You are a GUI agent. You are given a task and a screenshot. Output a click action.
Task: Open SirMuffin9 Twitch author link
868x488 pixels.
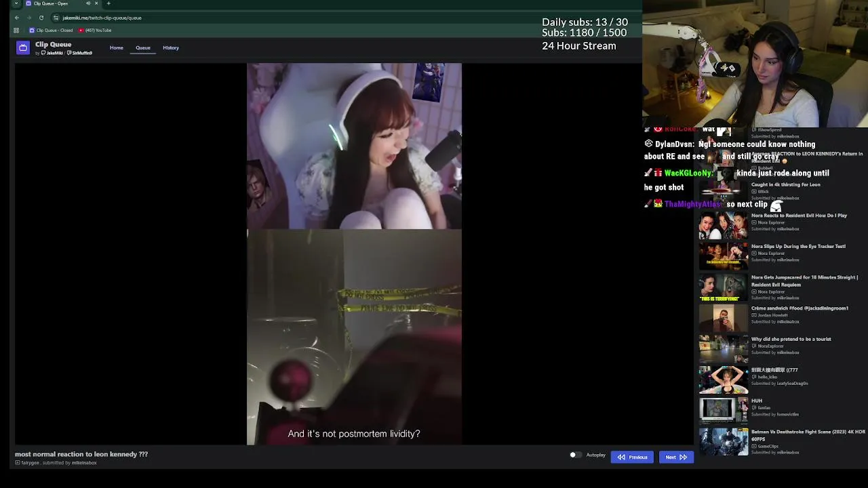click(79, 53)
